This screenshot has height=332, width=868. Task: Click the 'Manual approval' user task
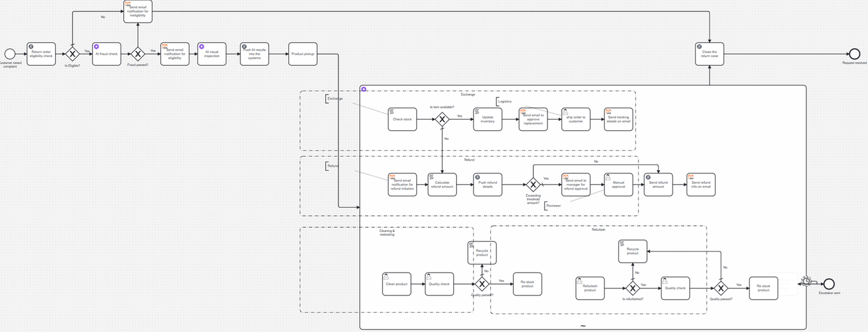(619, 185)
